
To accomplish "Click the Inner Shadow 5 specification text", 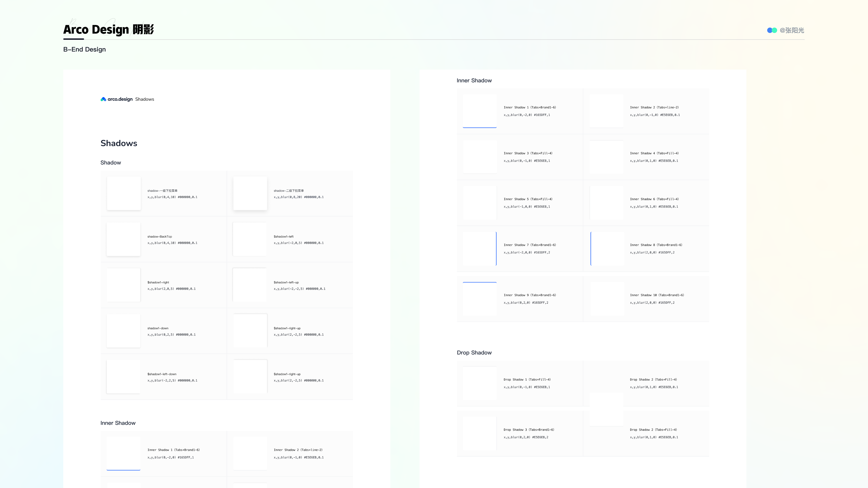I will [x=527, y=206].
